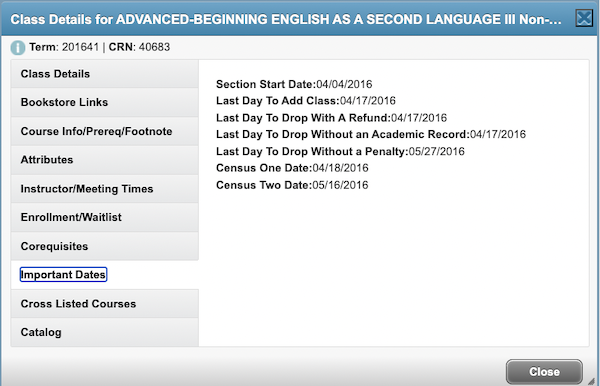600x386 pixels.
Task: Open the Enrollment/Waitlist tab
Action: point(104,217)
